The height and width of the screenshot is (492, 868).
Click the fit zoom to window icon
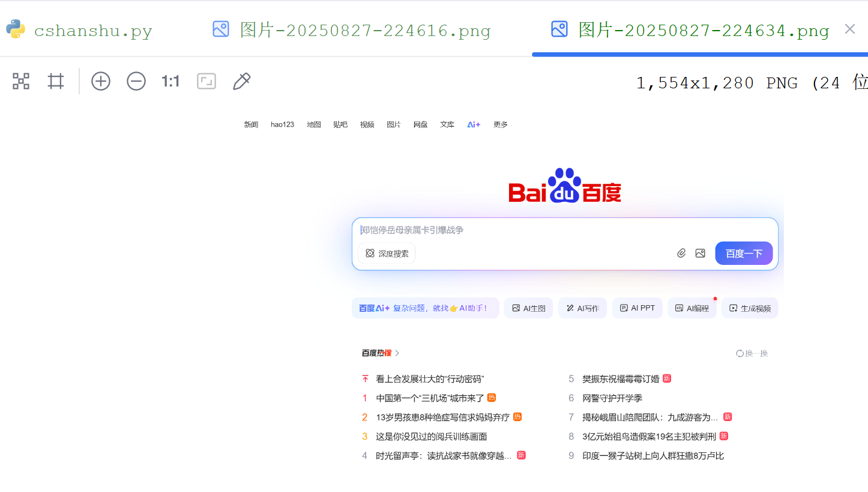206,81
